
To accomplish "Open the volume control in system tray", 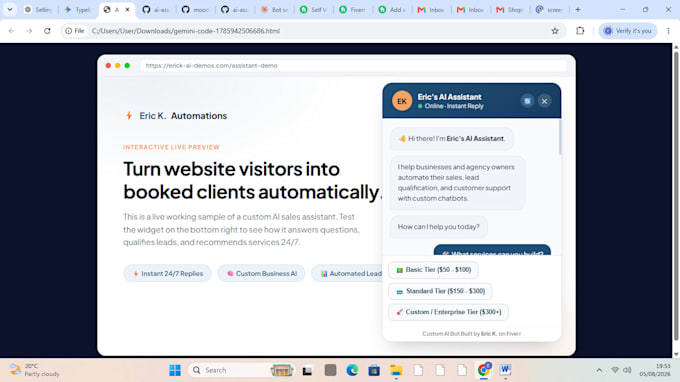I will click(x=627, y=370).
